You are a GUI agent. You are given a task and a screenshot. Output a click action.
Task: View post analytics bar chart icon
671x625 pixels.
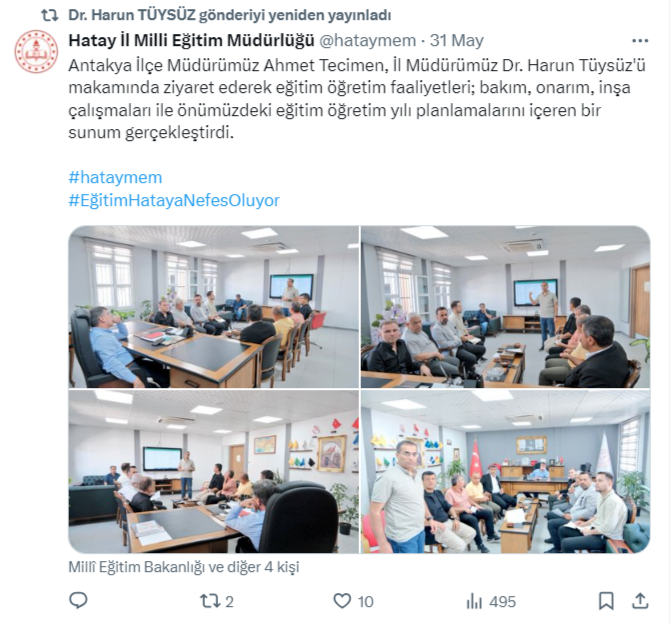pos(475,601)
